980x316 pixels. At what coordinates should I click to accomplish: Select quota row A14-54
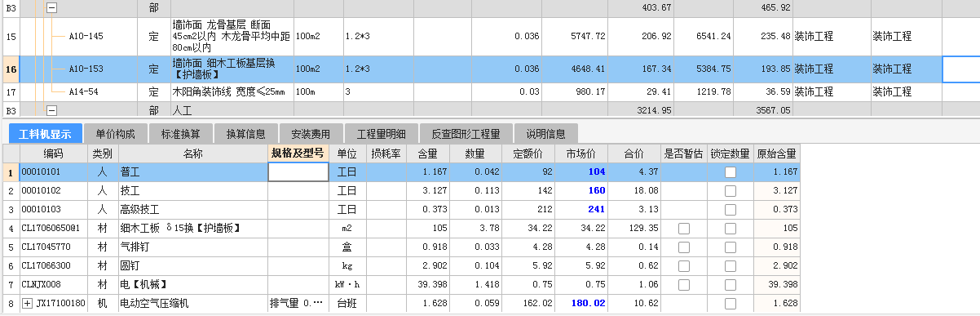[x=83, y=92]
